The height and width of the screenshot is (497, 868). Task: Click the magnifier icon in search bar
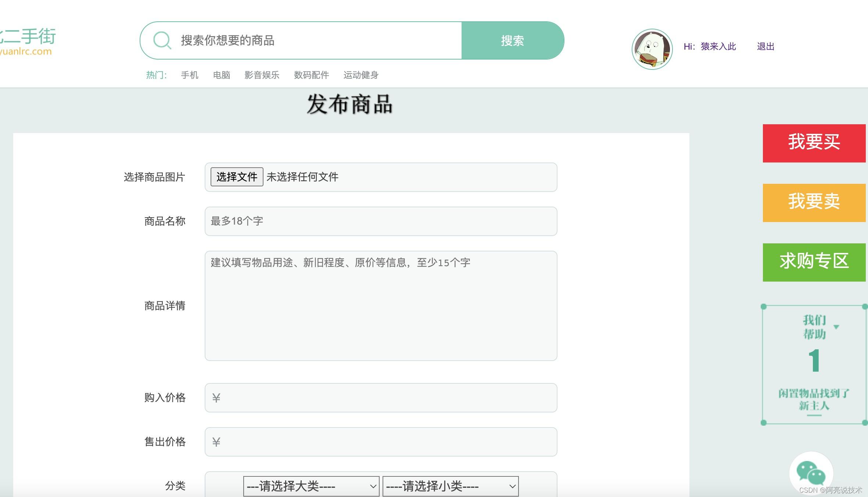(x=162, y=40)
